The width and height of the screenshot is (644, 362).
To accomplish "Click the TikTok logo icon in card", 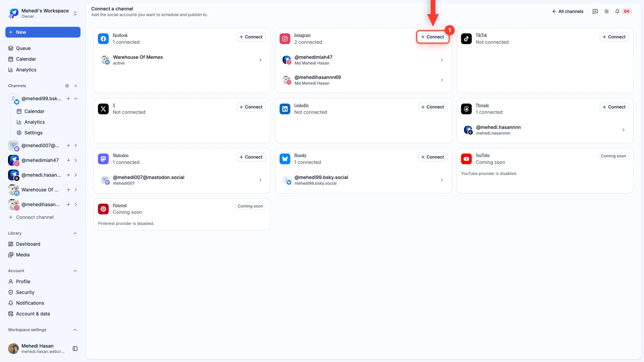I will [466, 39].
